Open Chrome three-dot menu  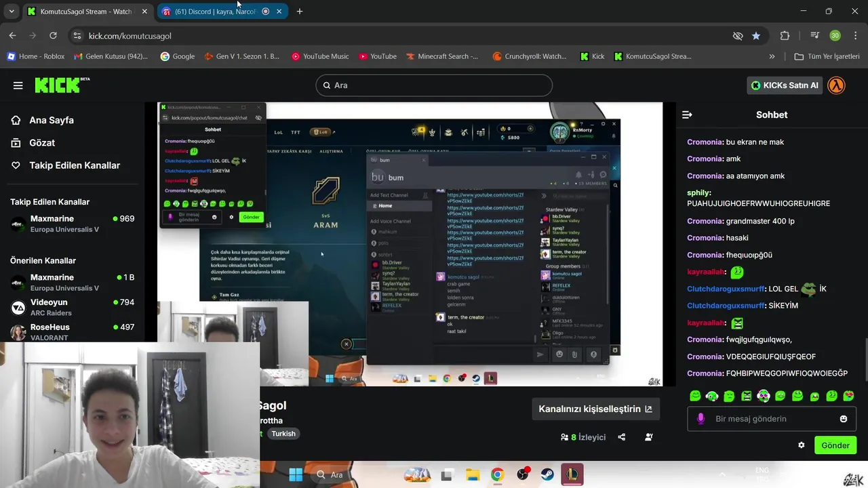[855, 36]
